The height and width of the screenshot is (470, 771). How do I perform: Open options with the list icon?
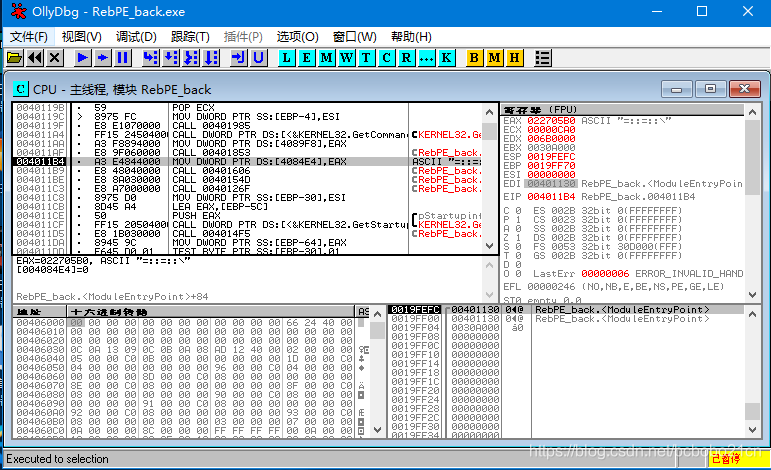pyautogui.click(x=542, y=58)
